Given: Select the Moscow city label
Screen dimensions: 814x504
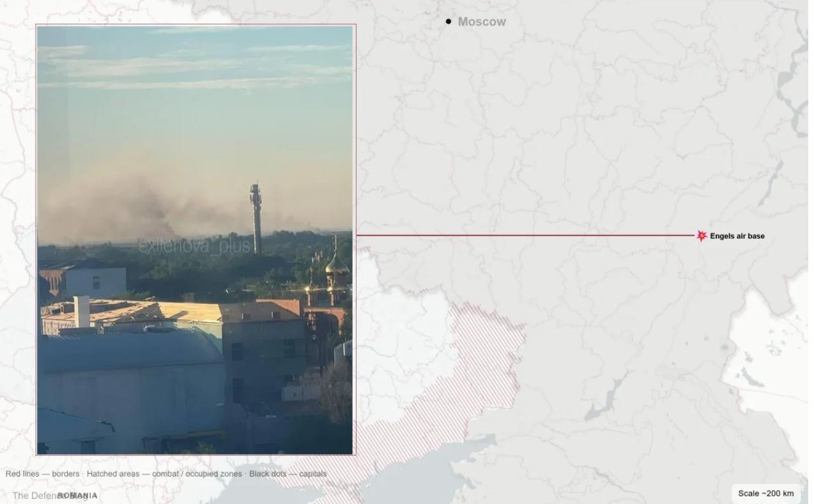Looking at the screenshot, I should click(482, 22).
